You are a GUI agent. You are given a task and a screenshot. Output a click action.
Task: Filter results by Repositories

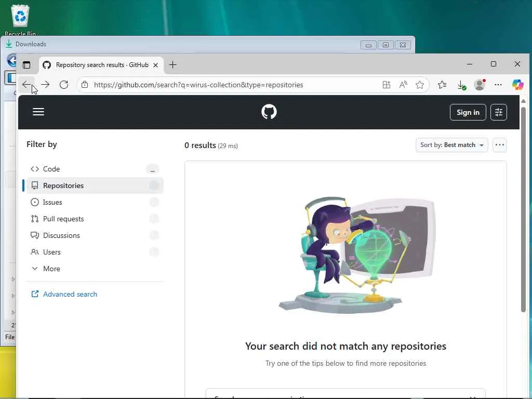coord(95,185)
